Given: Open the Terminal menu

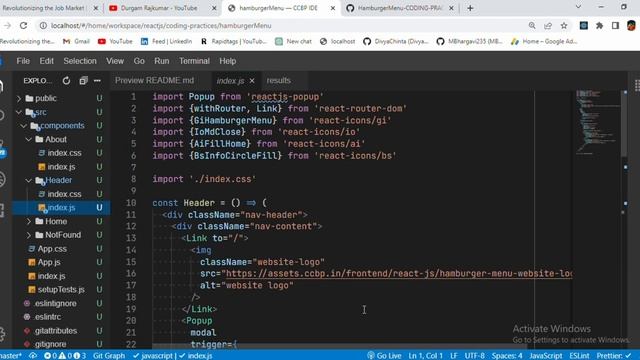Looking at the screenshot, I should 194,61.
